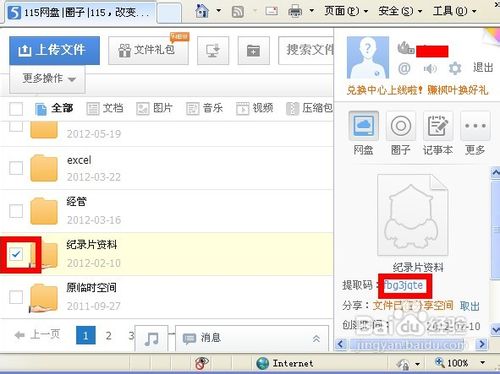Image resolution: width=500 pixels, height=374 pixels.
Task: Check the box for 原临时空间 folder
Action: [x=16, y=297]
